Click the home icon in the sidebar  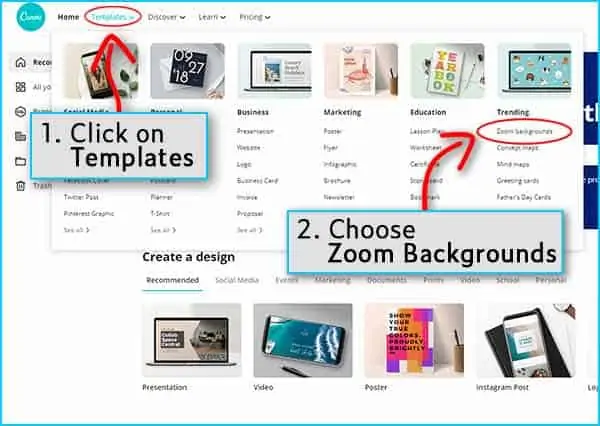(x=21, y=62)
